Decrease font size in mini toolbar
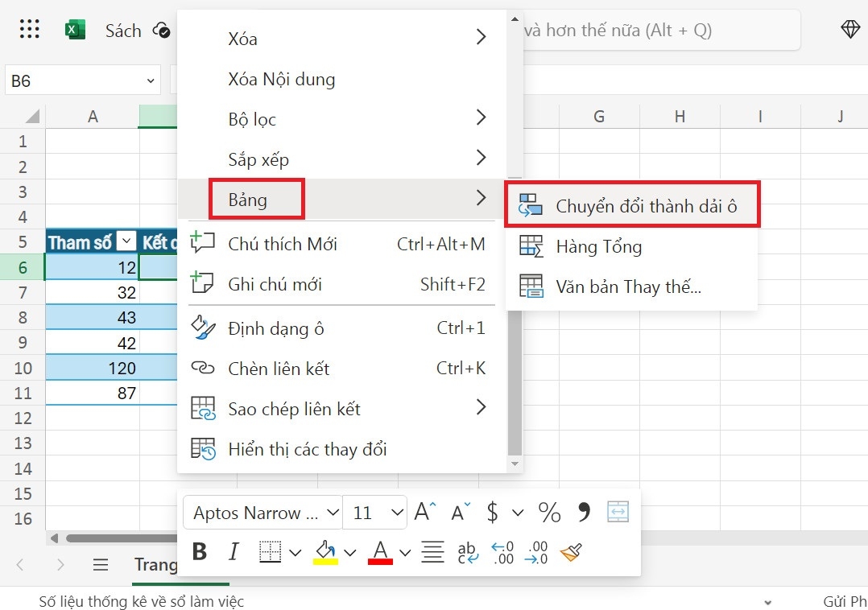Viewport: 868px width, 610px height. [x=460, y=512]
